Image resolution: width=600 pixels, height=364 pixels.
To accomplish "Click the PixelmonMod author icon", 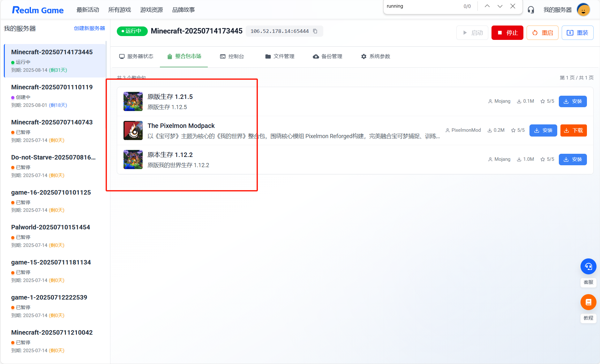I will (447, 130).
